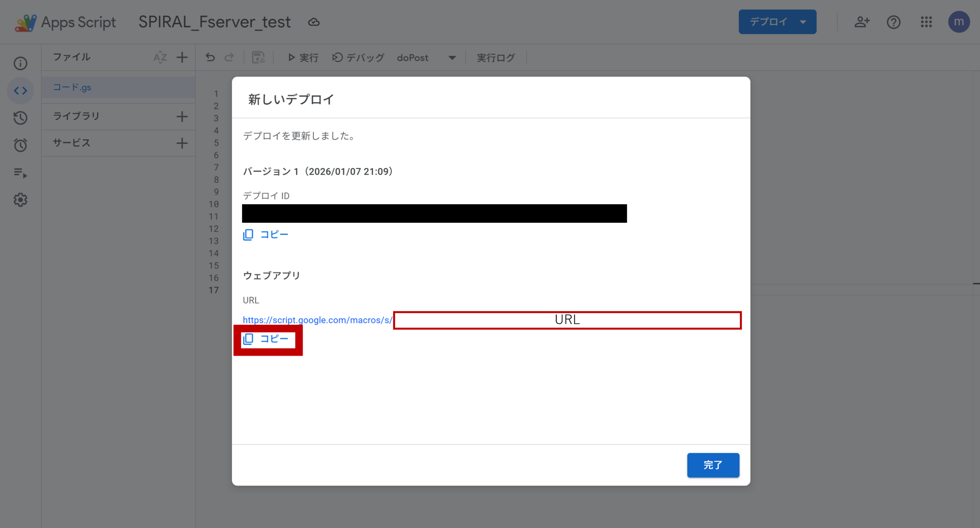Open the Triggers alarm clock icon
The image size is (980, 528).
20,145
